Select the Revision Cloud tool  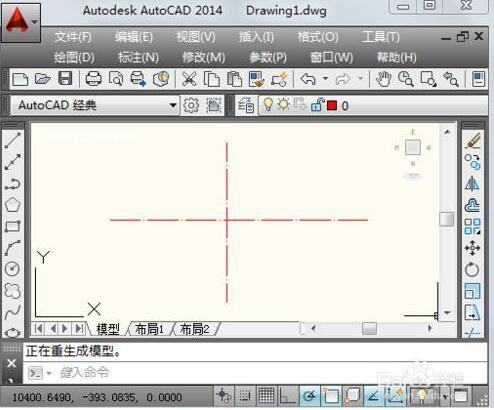pos(13,291)
